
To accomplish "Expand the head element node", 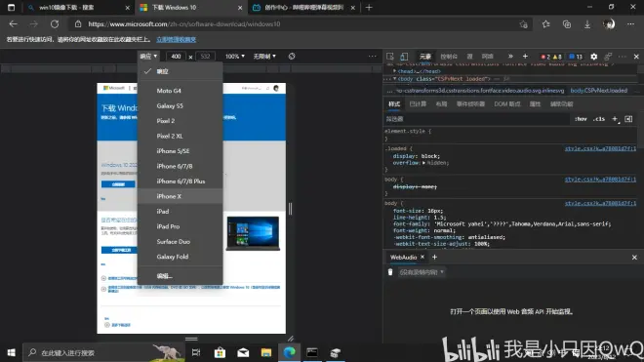I will [395, 71].
